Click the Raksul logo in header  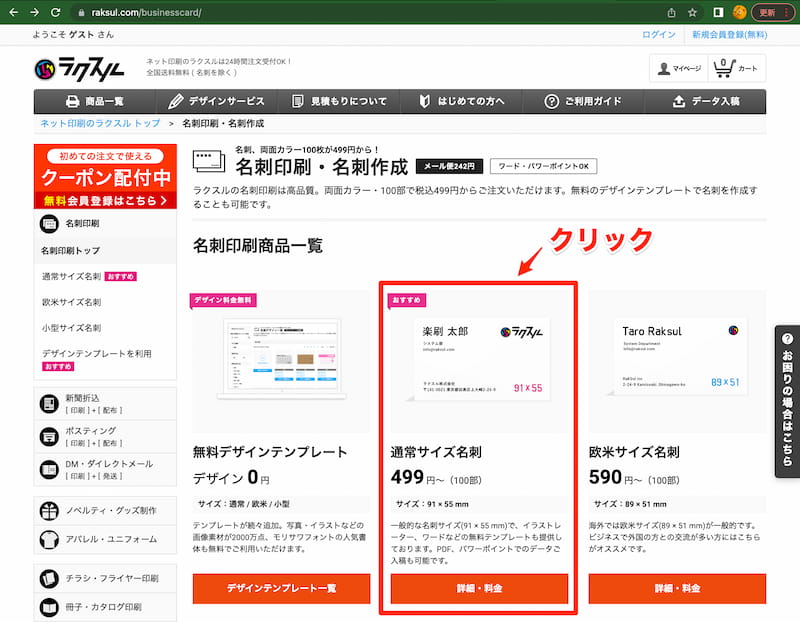[x=80, y=68]
